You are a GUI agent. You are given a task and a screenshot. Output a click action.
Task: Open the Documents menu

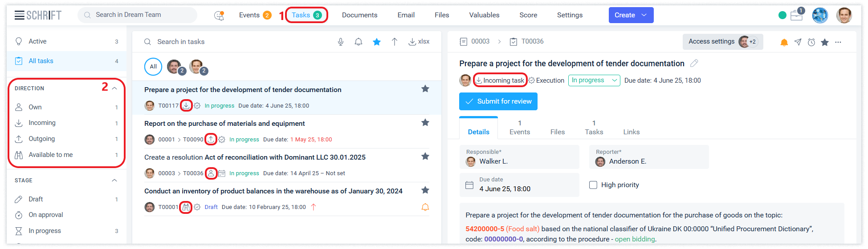[x=359, y=15]
